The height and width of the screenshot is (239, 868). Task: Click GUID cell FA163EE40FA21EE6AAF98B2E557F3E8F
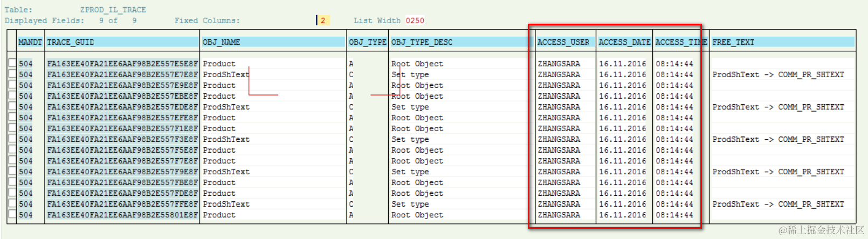[x=122, y=139]
